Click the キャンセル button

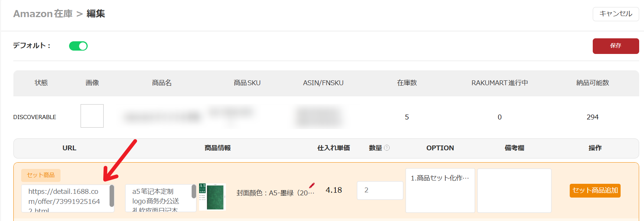click(615, 14)
